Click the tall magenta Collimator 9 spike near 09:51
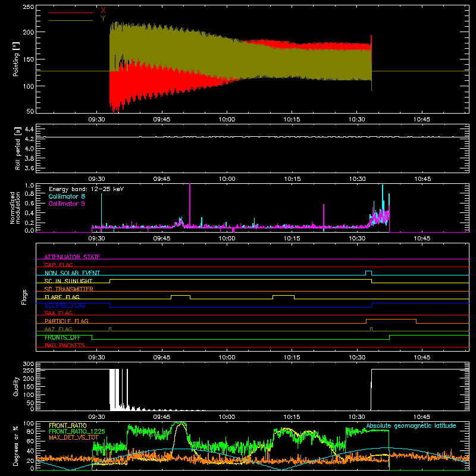 (x=190, y=206)
